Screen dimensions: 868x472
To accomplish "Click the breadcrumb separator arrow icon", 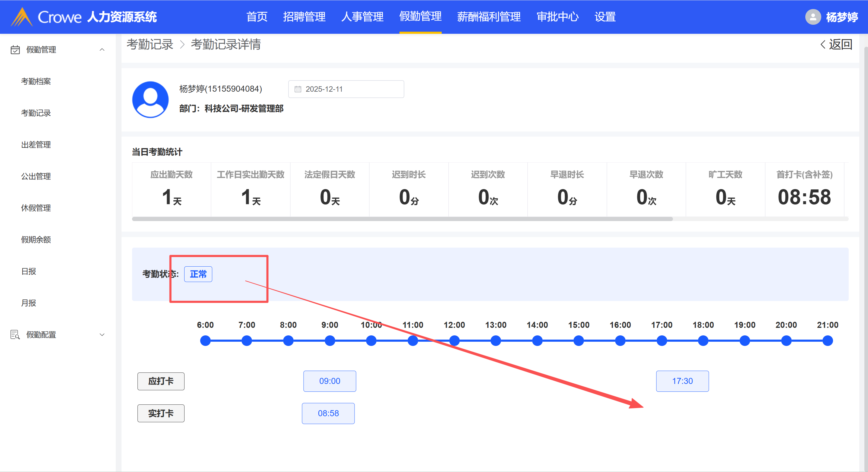I will coord(182,44).
